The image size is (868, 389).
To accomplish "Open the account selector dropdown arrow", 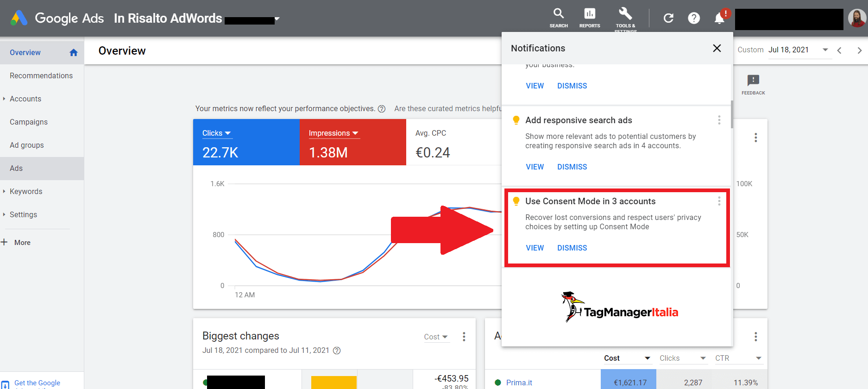I will [x=277, y=19].
